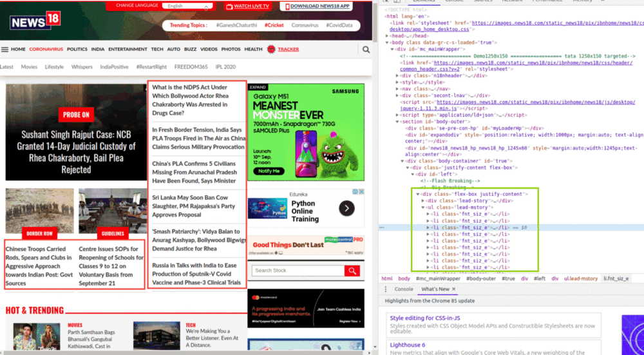The width and height of the screenshot is (644, 355).
Task: Click the TV icon beside Watch Live TV
Action: 230,6
